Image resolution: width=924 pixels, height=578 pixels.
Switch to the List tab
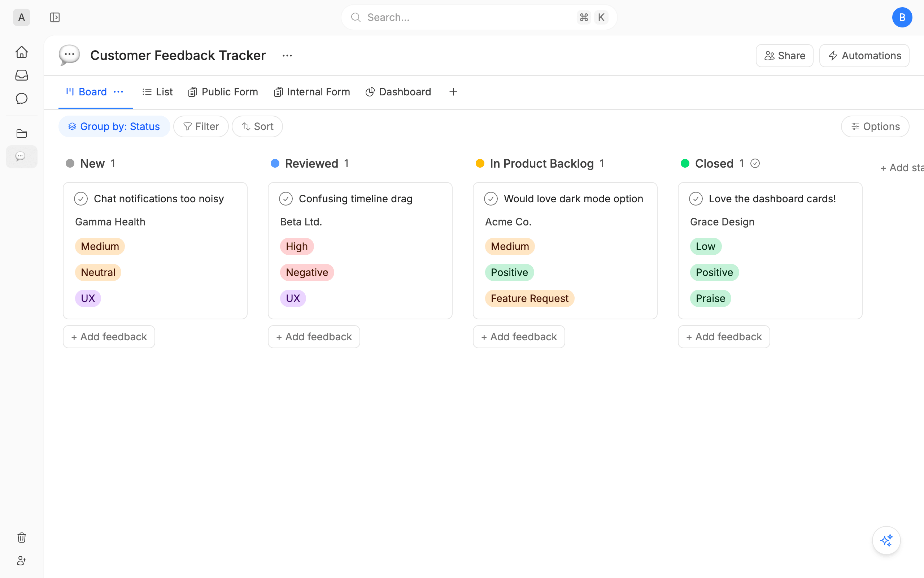click(157, 92)
